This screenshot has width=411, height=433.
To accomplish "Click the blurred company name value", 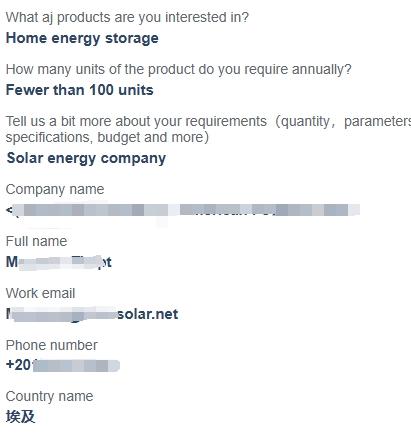I will coord(183,210).
